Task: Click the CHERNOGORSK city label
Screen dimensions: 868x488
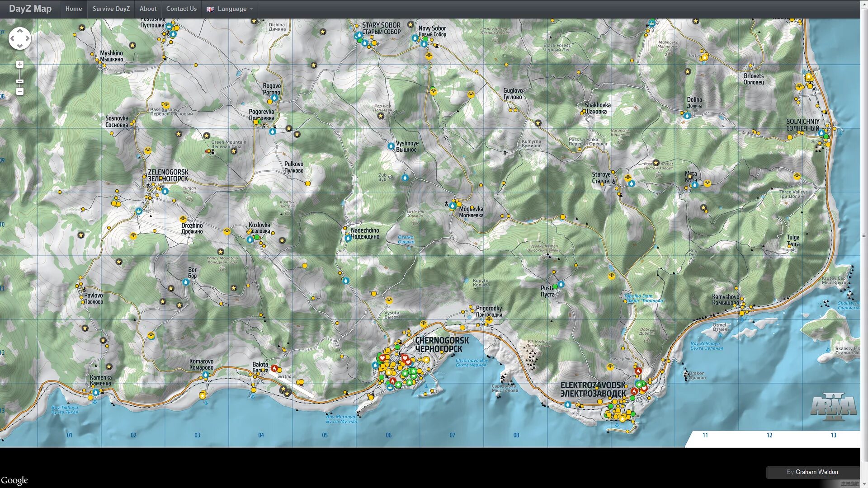Action: tap(442, 345)
